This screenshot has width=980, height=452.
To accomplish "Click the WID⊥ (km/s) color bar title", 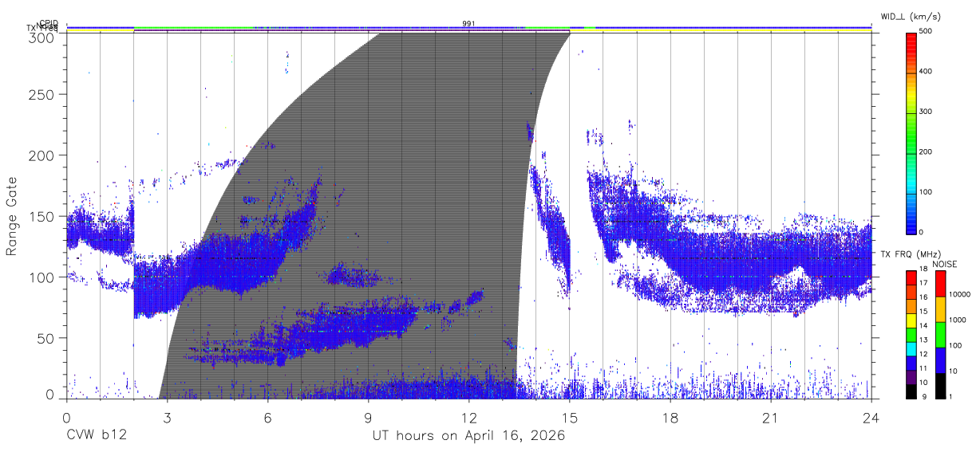I will 912,16.
